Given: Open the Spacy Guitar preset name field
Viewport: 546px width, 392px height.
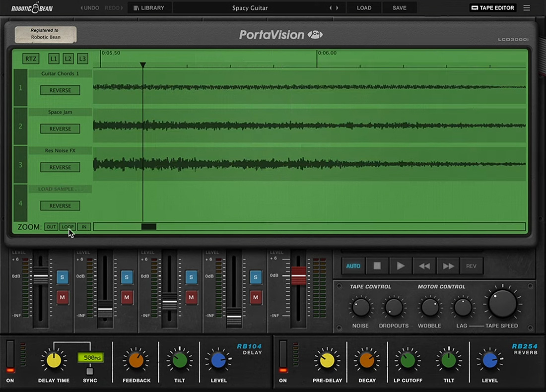Looking at the screenshot, I should coord(250,7).
